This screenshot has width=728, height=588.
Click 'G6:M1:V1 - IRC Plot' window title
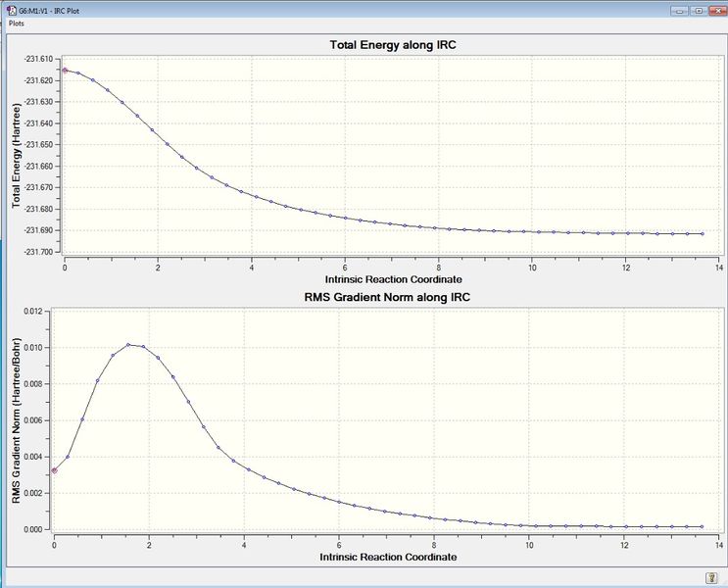(49, 10)
